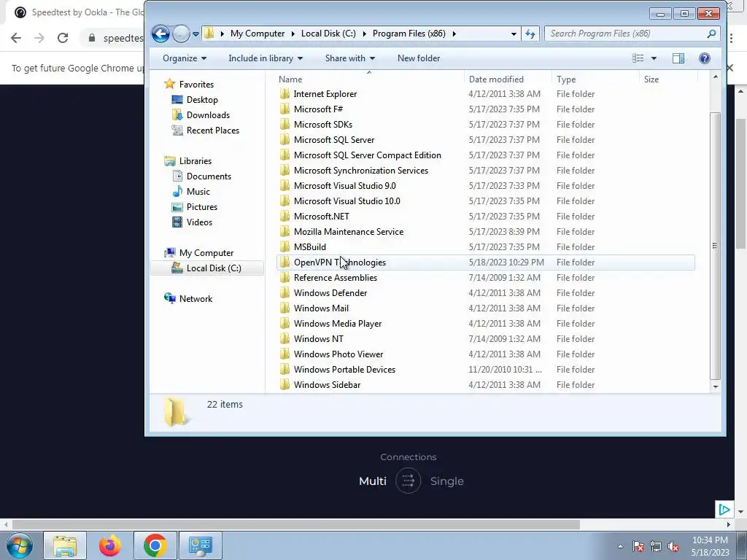The width and height of the screenshot is (747, 560).
Task: Open the Share with menu
Action: tap(349, 58)
